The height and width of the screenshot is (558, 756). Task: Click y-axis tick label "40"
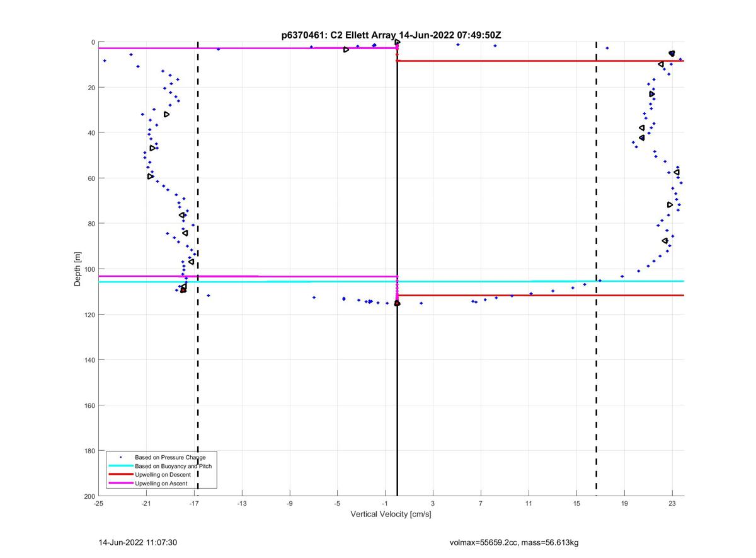(91, 133)
